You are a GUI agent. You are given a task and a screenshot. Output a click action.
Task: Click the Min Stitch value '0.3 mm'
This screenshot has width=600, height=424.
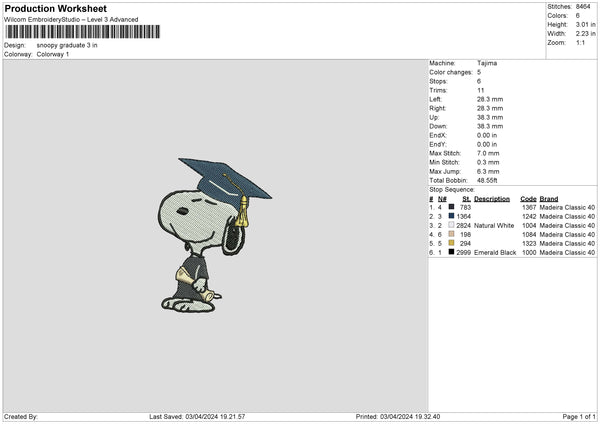pyautogui.click(x=488, y=162)
